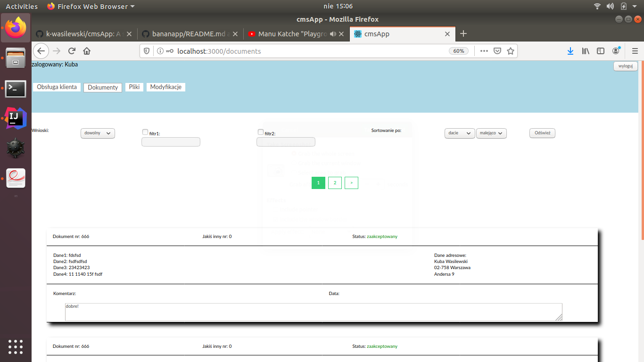This screenshot has width=644, height=362.
Task: Go to the Firefox home page
Action: click(87, 51)
